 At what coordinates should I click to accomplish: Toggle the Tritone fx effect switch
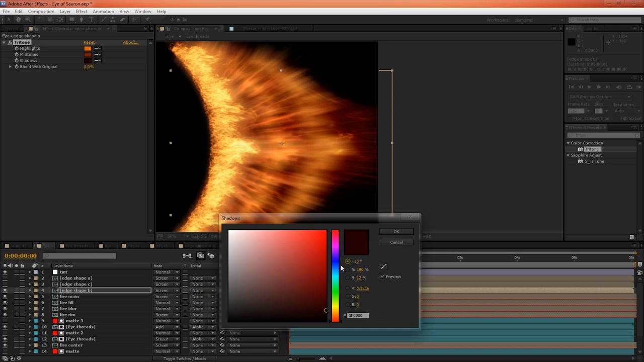coord(10,42)
